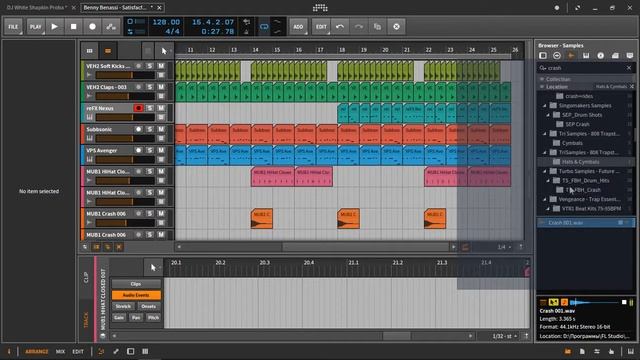The height and width of the screenshot is (360, 640).
Task: Open the arranger 1/4 grid dropdown
Action: 504,247
